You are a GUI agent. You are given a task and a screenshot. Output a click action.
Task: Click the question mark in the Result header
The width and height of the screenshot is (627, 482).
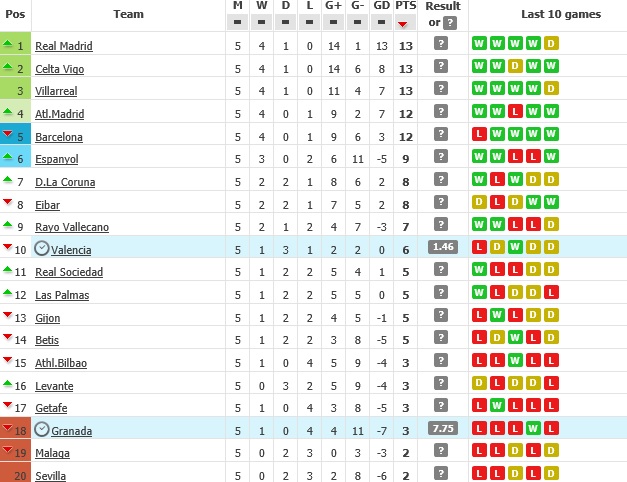[451, 22]
